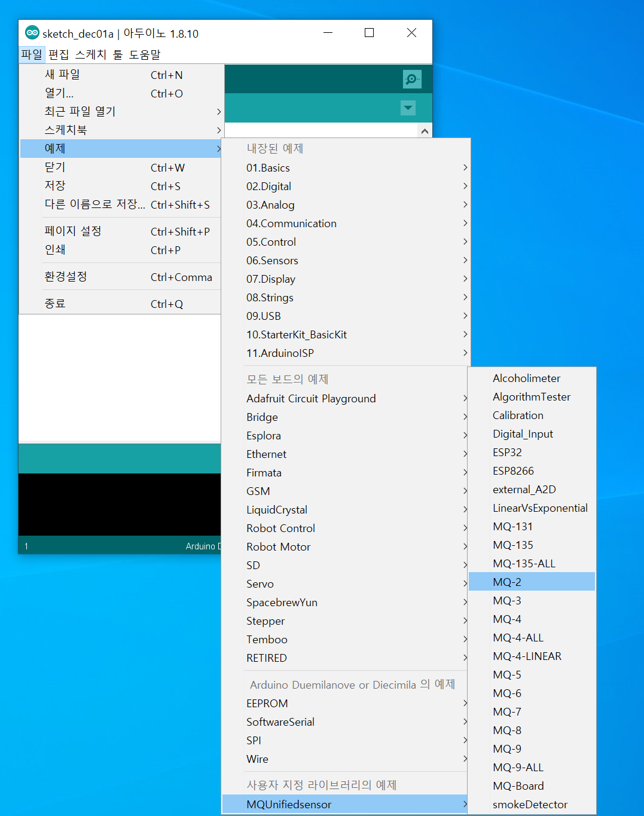Click the Arduino logo in the title bar

click(32, 33)
